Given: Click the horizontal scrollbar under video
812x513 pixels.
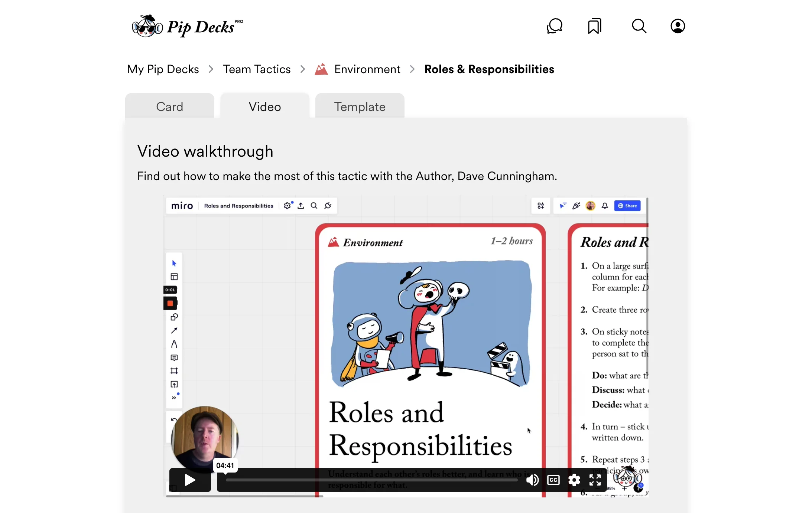Looking at the screenshot, I should pyautogui.click(x=244, y=496).
